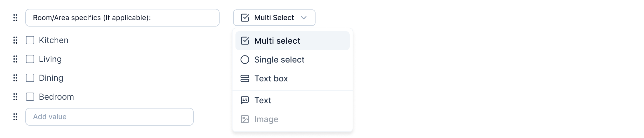Tick the Living checkbox
The height and width of the screenshot is (138, 644).
30,59
